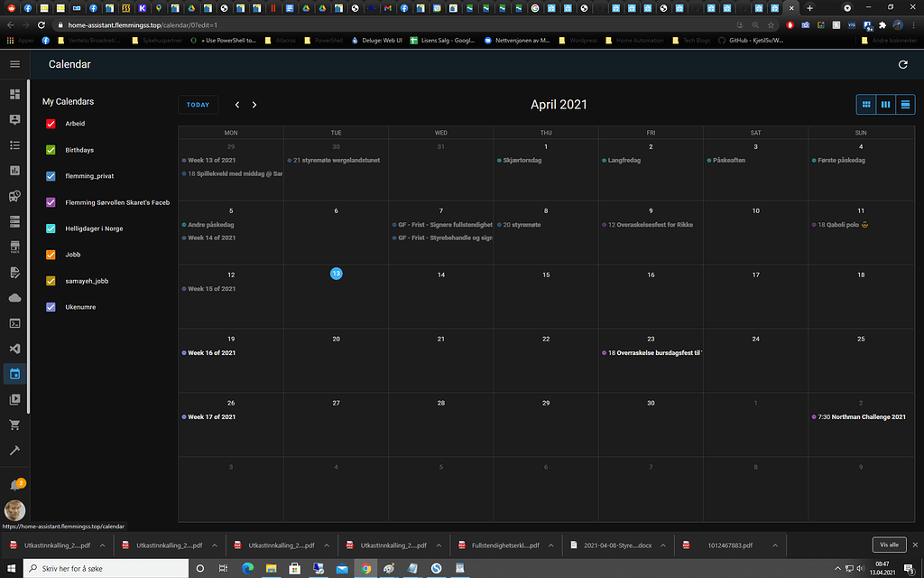Toggle visibility of the Birthdays calendar

(x=51, y=150)
